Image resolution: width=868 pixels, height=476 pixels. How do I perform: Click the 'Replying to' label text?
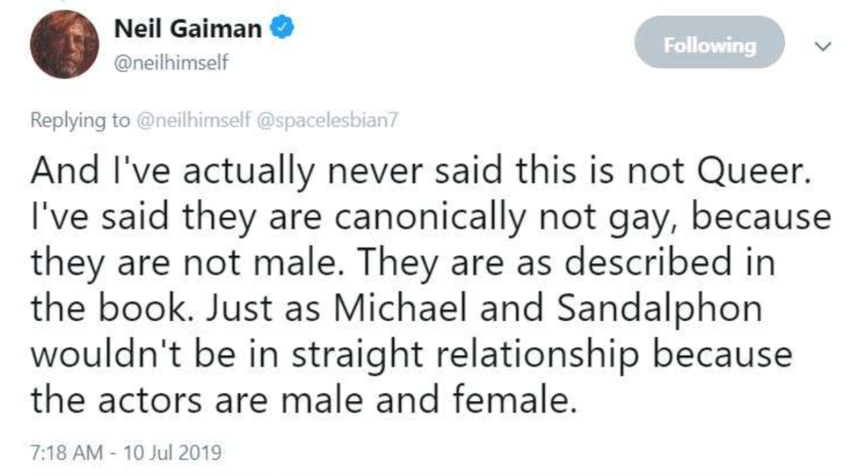tap(79, 120)
